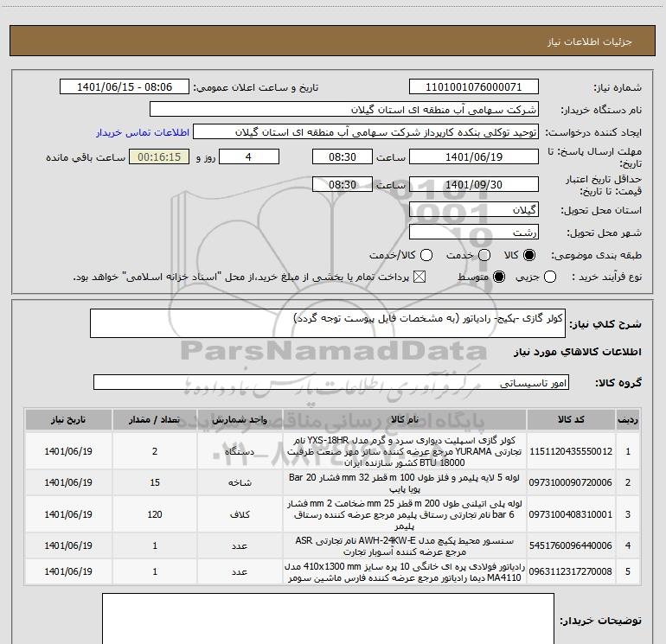The image size is (666, 644).
Task: Select product code 5451760096440006
Action: pyautogui.click(x=571, y=545)
